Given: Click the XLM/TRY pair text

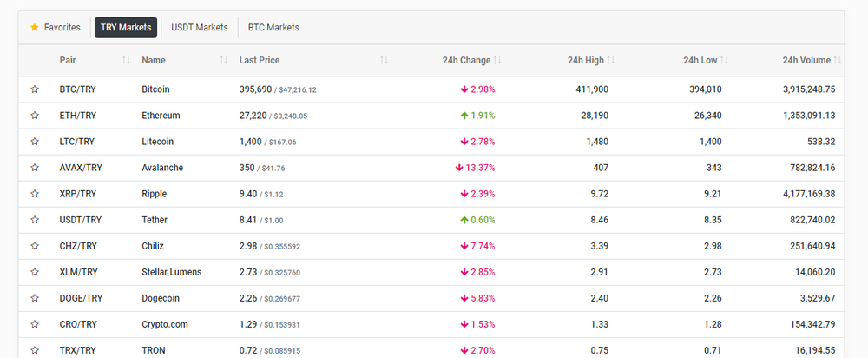Looking at the screenshot, I should pyautogui.click(x=79, y=272).
